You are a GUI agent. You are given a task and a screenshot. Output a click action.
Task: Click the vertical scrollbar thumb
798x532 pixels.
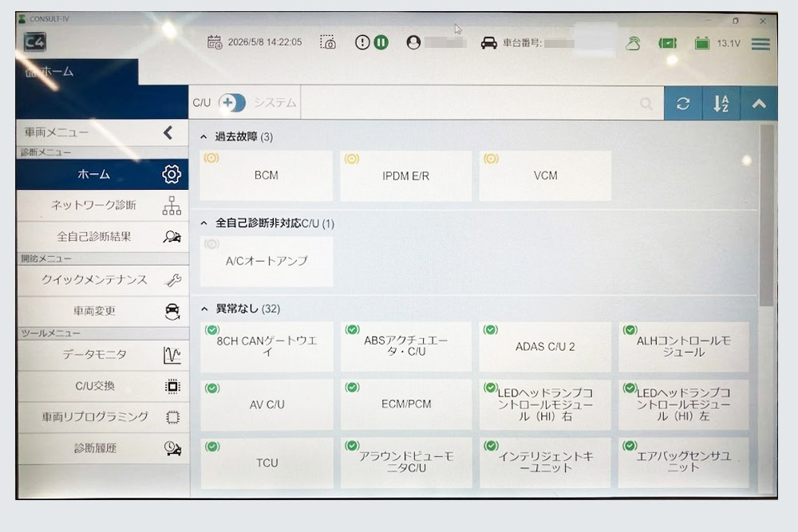766,215
